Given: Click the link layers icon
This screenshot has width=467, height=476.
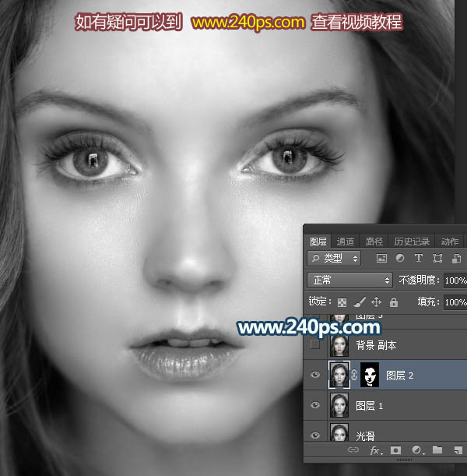Looking at the screenshot, I should (353, 450).
